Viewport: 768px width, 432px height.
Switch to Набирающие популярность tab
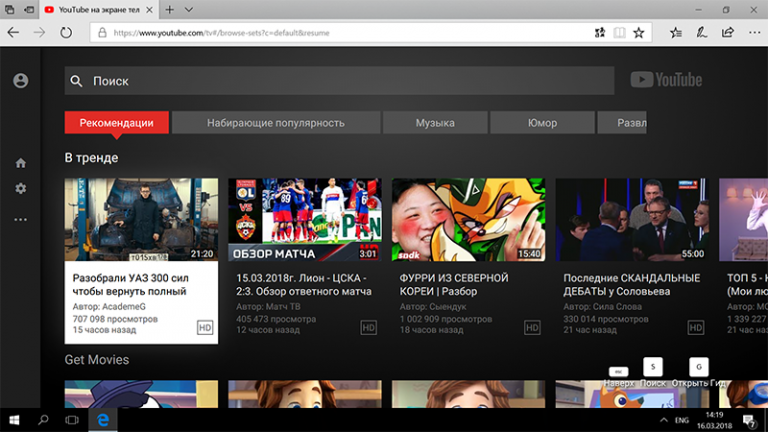click(275, 123)
